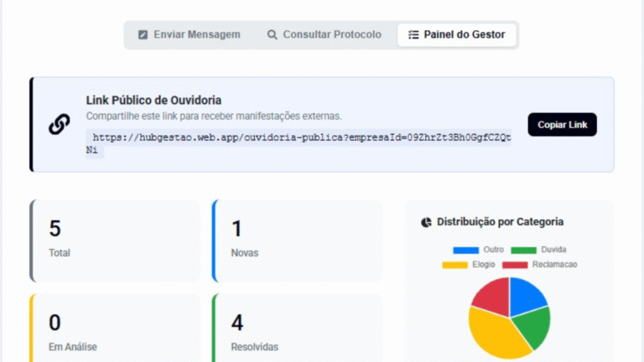The width and height of the screenshot is (644, 362).
Task: Click the chain link icon
Action: point(59,125)
